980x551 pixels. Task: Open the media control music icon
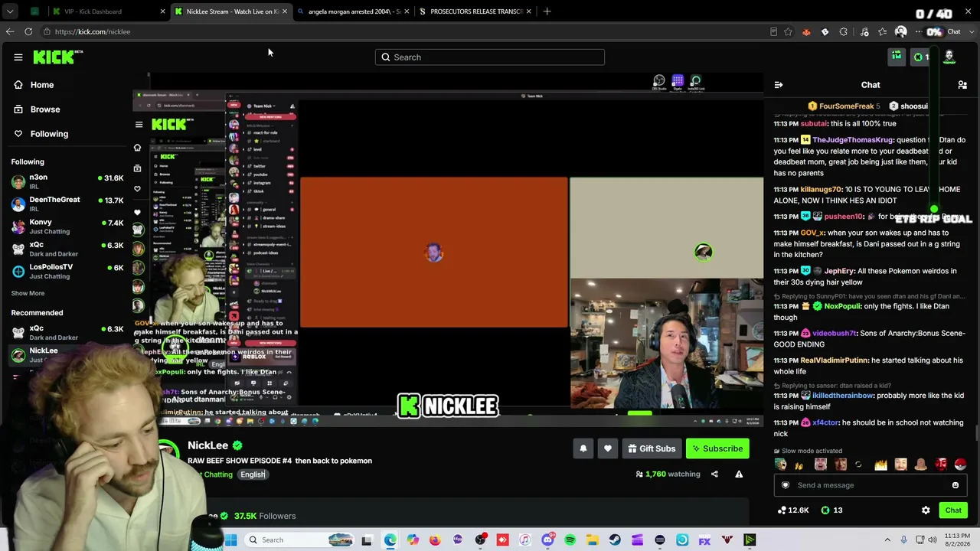[864, 31]
